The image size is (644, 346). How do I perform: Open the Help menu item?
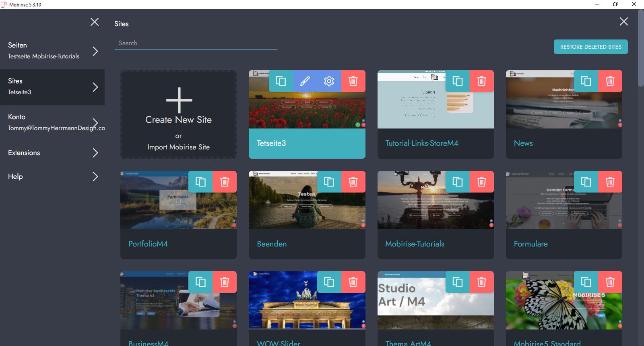tap(15, 176)
